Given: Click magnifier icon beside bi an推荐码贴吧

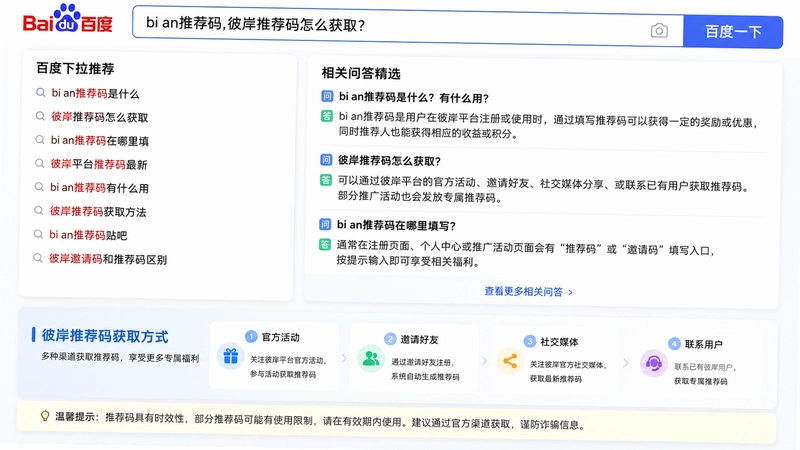Looking at the screenshot, I should [38, 234].
